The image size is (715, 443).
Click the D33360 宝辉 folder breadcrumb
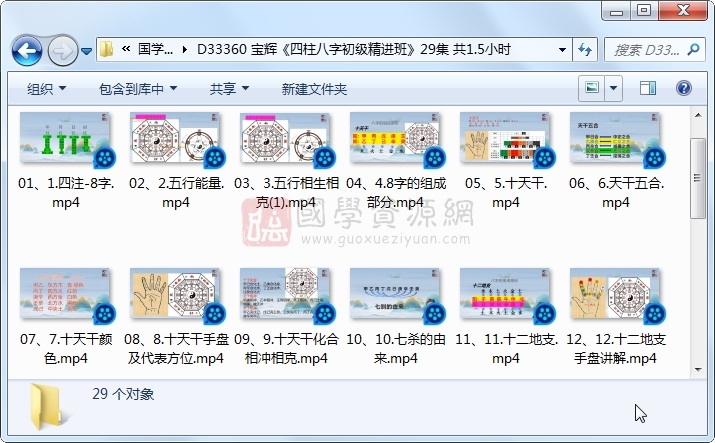click(353, 49)
